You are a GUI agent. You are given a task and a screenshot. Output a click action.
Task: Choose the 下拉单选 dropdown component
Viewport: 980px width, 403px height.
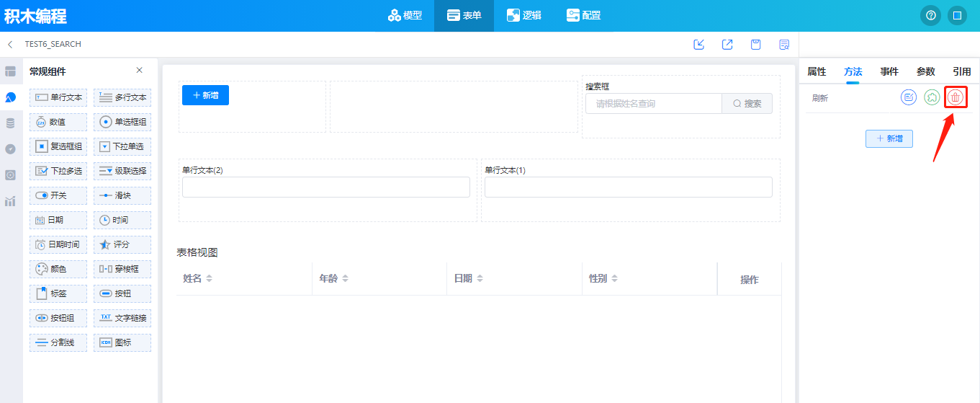click(x=122, y=146)
